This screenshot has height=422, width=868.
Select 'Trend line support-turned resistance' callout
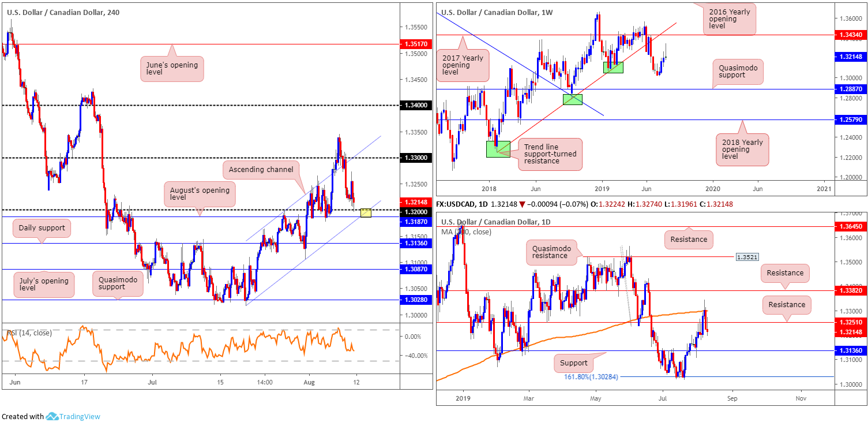(x=550, y=154)
